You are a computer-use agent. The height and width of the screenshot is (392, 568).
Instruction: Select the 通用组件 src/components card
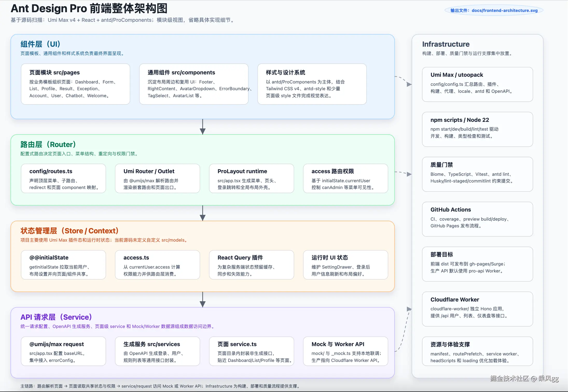tap(194, 84)
